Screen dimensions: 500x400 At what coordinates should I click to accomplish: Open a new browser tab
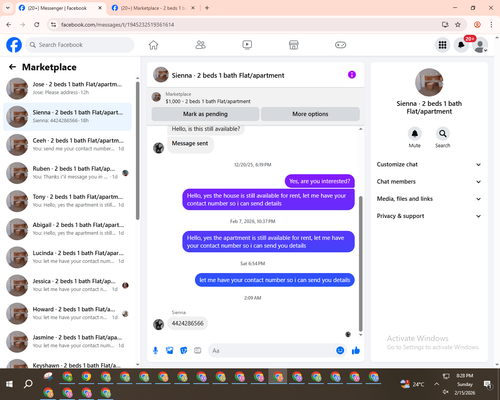pos(207,8)
